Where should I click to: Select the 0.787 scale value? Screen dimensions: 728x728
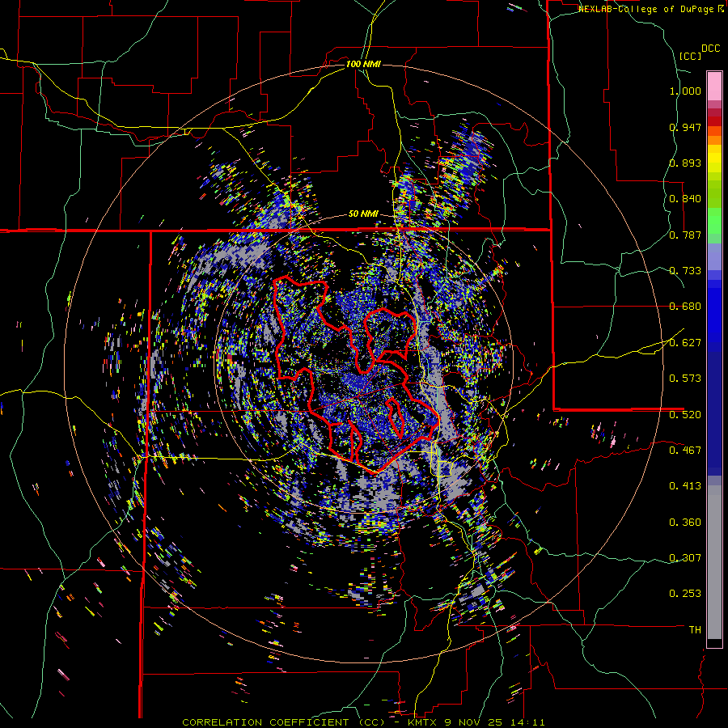tap(685, 235)
